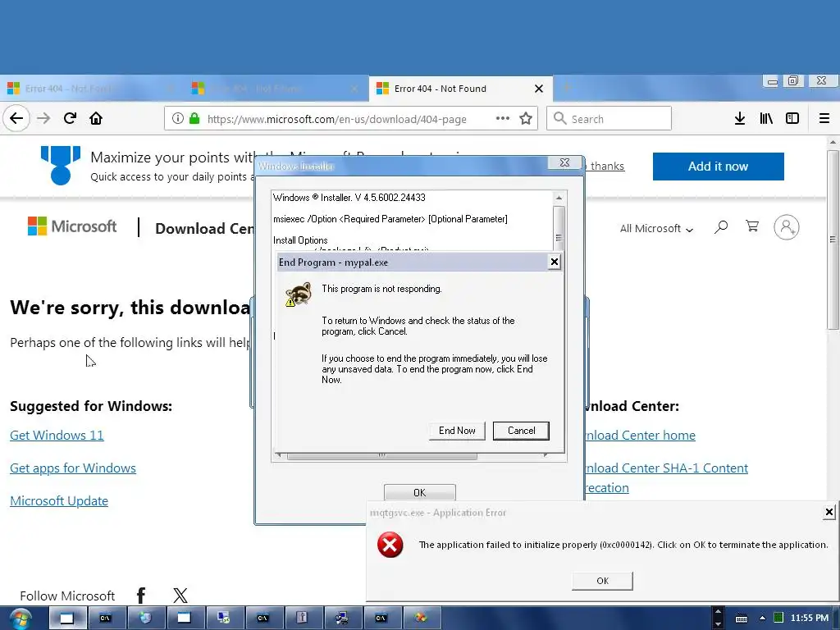The height and width of the screenshot is (630, 840).
Task: Close the mqtgsvc.exe Application Error dialog
Action: (829, 512)
